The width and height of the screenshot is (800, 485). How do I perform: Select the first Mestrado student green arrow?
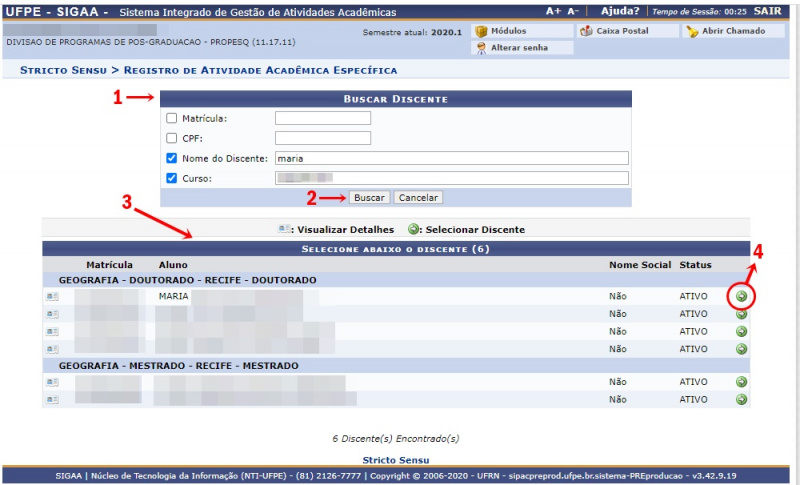coord(741,382)
